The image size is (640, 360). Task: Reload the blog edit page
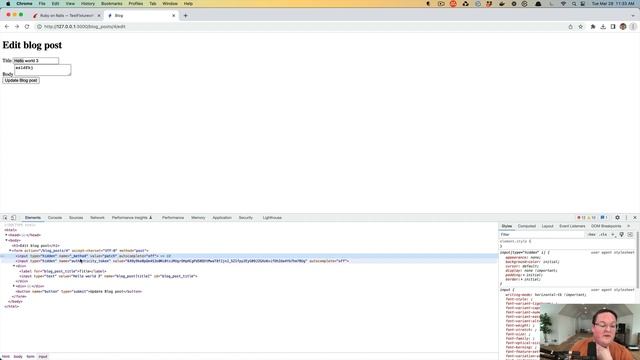(x=27, y=27)
